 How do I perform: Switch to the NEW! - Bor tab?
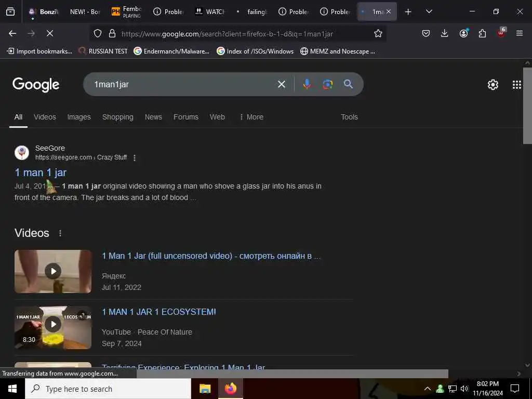pos(85,12)
